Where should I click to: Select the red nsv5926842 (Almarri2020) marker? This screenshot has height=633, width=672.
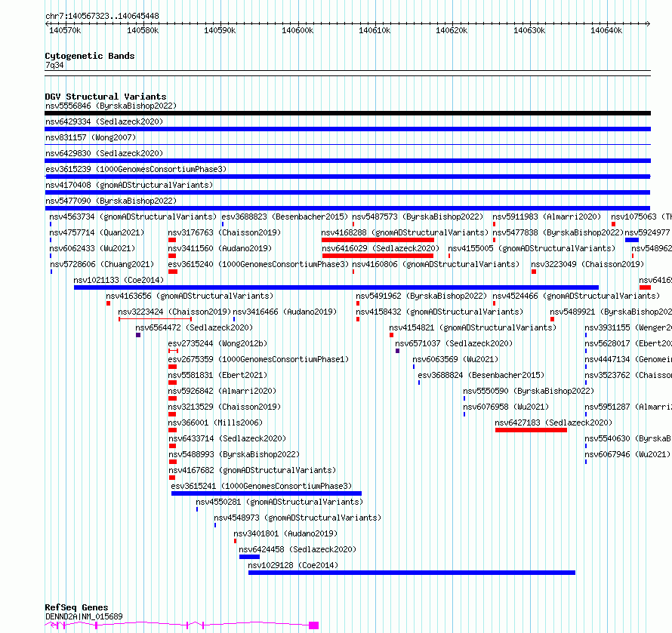click(x=173, y=398)
